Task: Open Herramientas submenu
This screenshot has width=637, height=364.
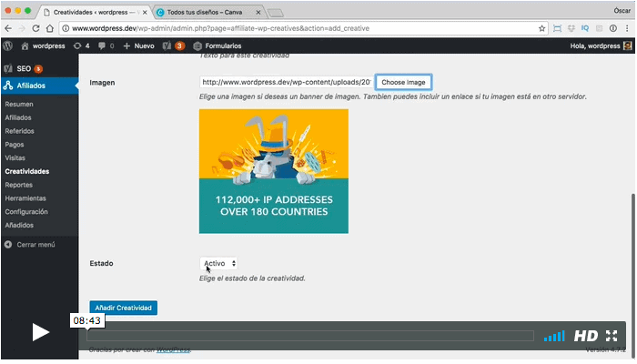Action: (25, 198)
